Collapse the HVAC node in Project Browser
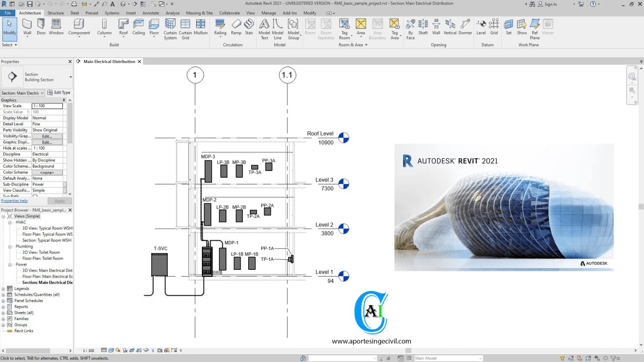This screenshot has height=362, width=644. click(x=10, y=222)
